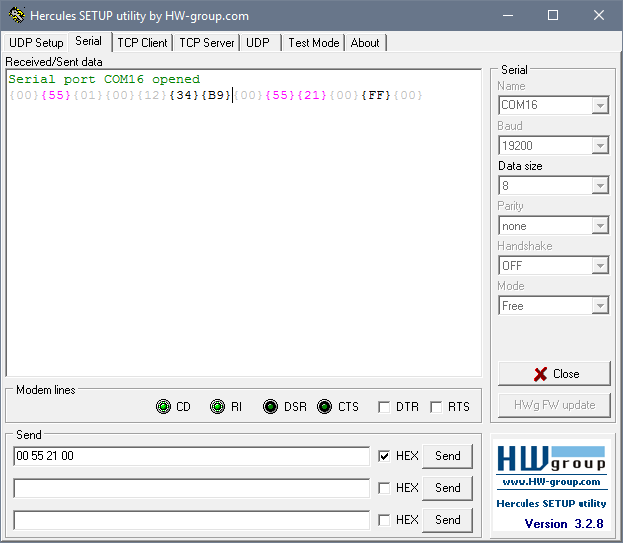Switch to the TCP Client tab
The image size is (623, 543).
(x=142, y=43)
